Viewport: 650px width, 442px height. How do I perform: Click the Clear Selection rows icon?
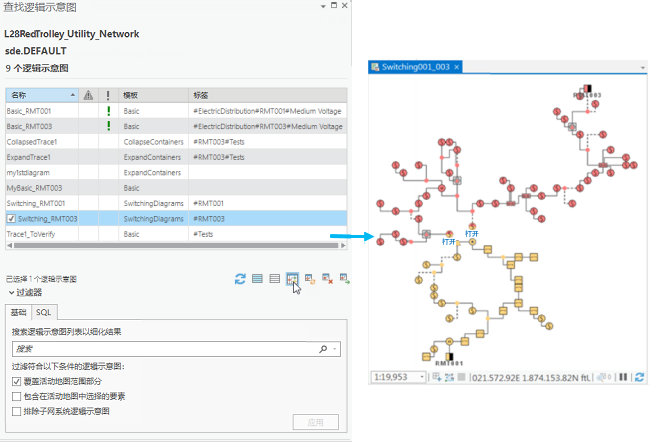coord(274,279)
